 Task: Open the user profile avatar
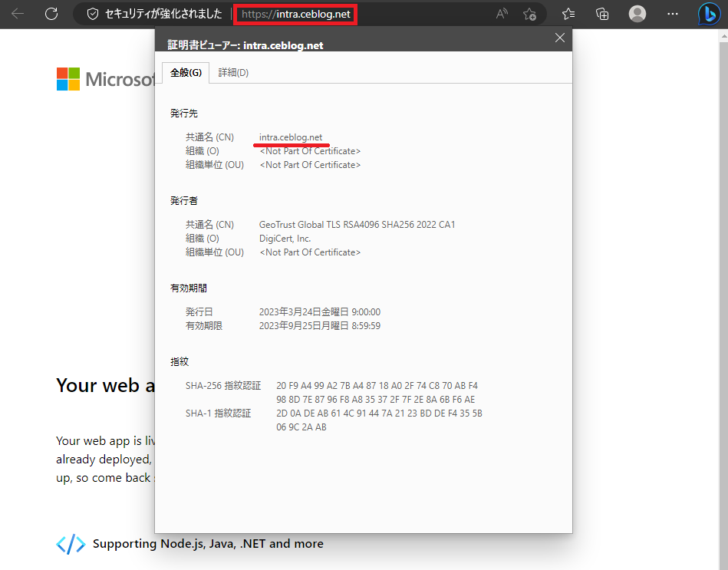(637, 14)
